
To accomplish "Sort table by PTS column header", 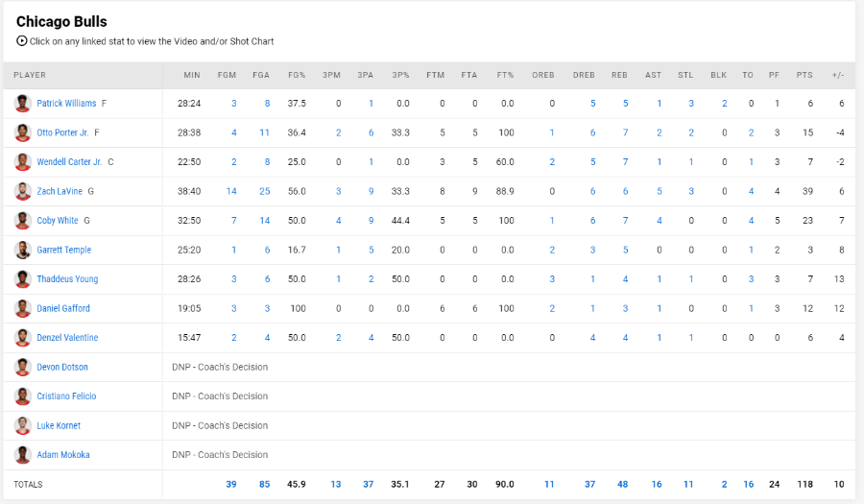I will 804,75.
